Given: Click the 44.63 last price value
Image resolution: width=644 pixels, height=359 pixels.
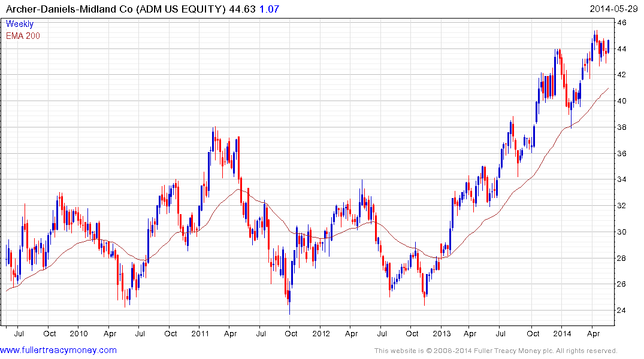Looking at the screenshot, I should click(242, 9).
